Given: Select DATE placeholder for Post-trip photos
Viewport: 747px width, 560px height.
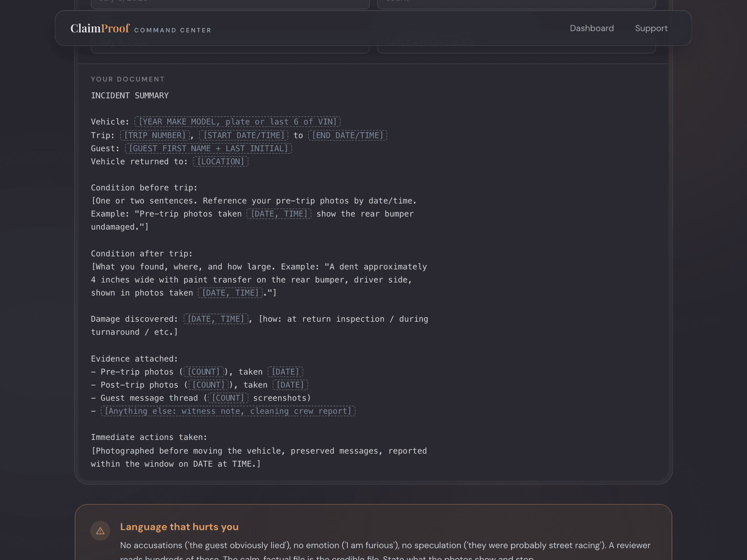Looking at the screenshot, I should [x=290, y=385].
